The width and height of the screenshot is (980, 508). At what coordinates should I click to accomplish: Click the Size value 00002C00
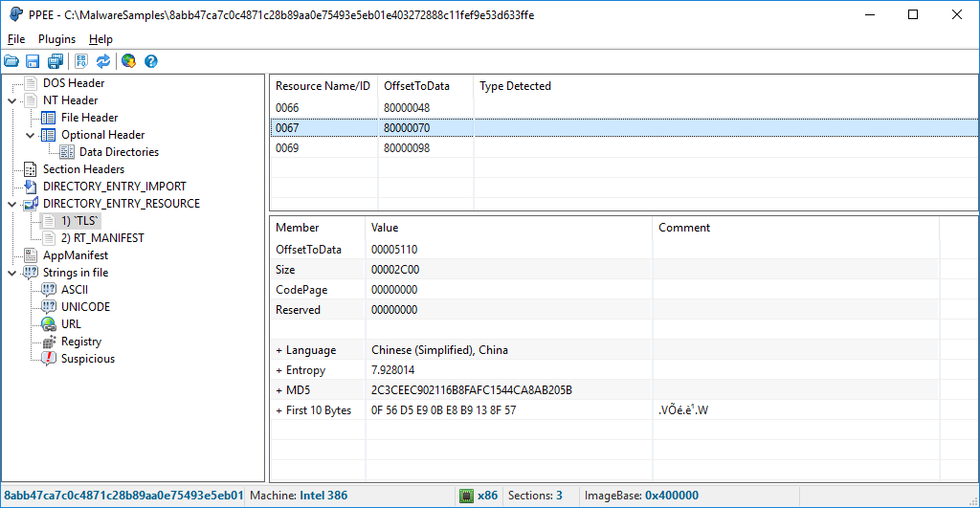[x=395, y=270]
